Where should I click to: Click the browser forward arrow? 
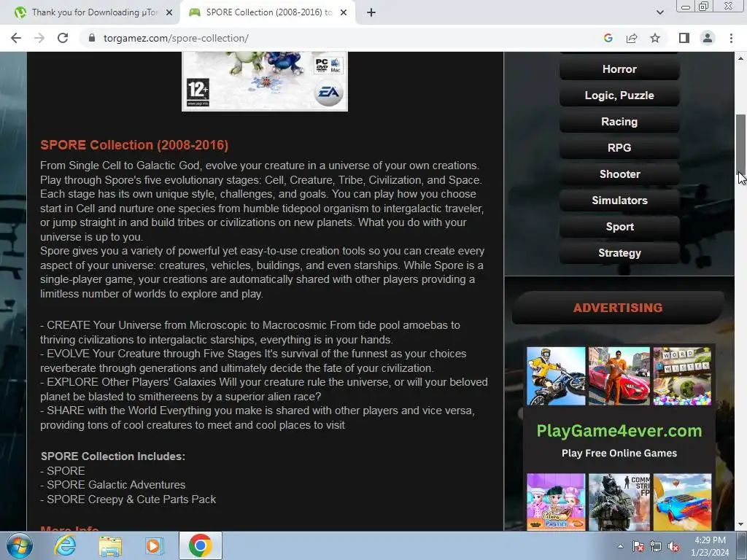click(39, 38)
